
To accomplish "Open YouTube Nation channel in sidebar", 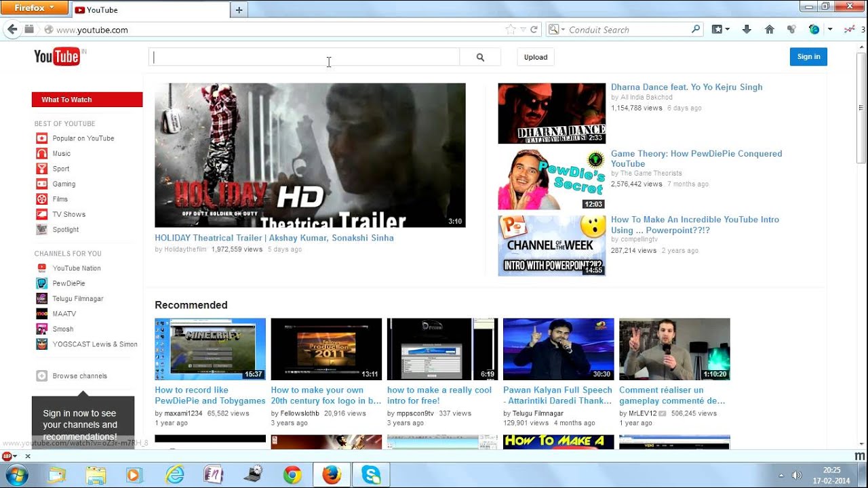I will (x=77, y=268).
